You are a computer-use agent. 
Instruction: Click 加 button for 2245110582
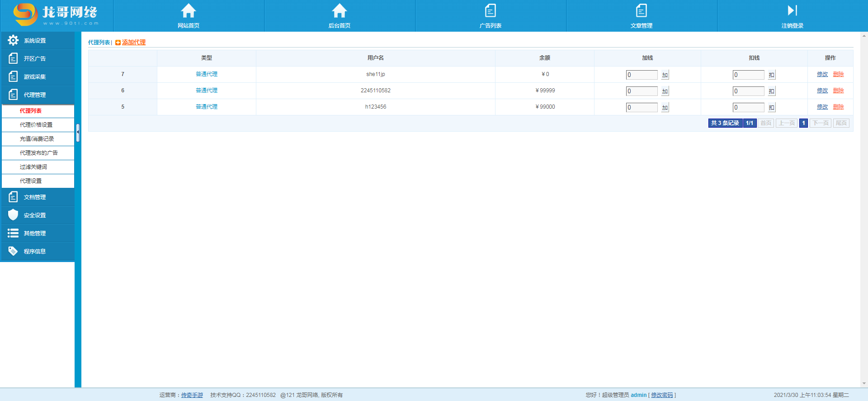pyautogui.click(x=665, y=91)
